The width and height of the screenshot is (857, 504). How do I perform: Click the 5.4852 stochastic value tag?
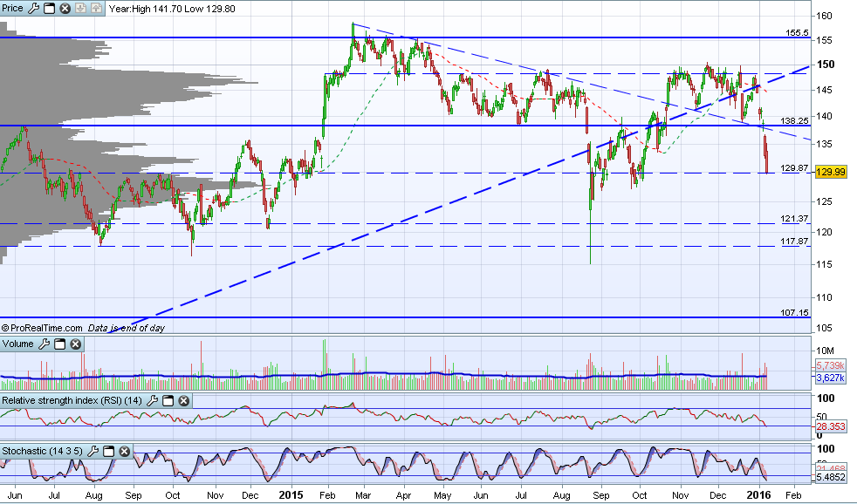[830, 477]
